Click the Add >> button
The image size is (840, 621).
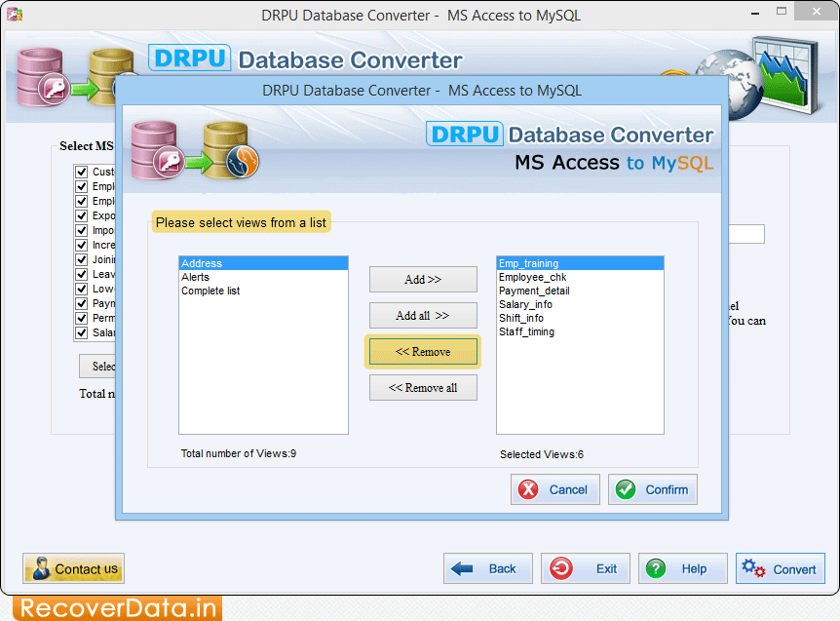(x=423, y=279)
